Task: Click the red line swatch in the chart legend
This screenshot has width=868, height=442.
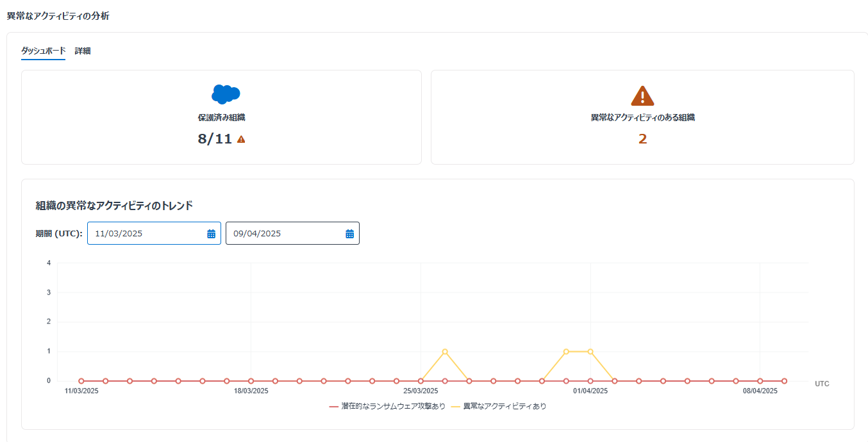Action: coord(333,406)
